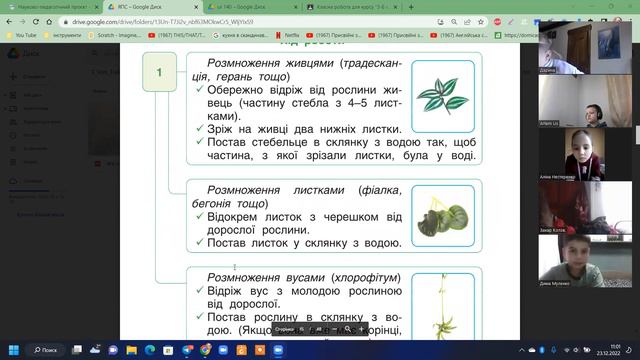Click heading 'Розмноження живцями'
Image resolution: width=640 pixels, height=360 pixels.
point(270,63)
